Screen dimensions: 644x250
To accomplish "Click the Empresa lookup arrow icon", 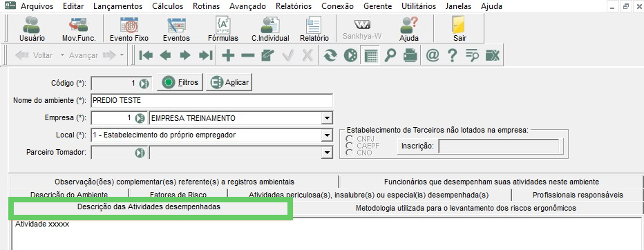I will click(x=140, y=118).
